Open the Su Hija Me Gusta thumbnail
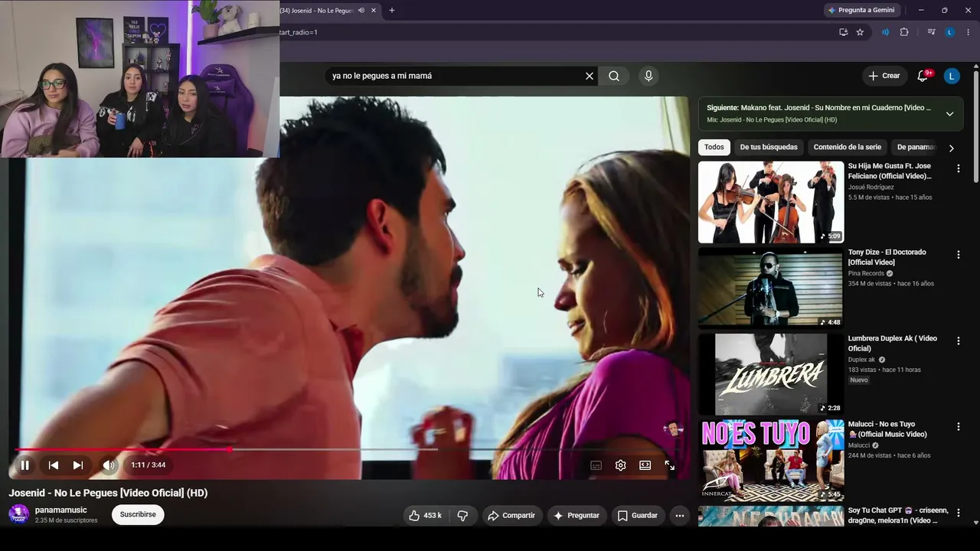 [771, 202]
